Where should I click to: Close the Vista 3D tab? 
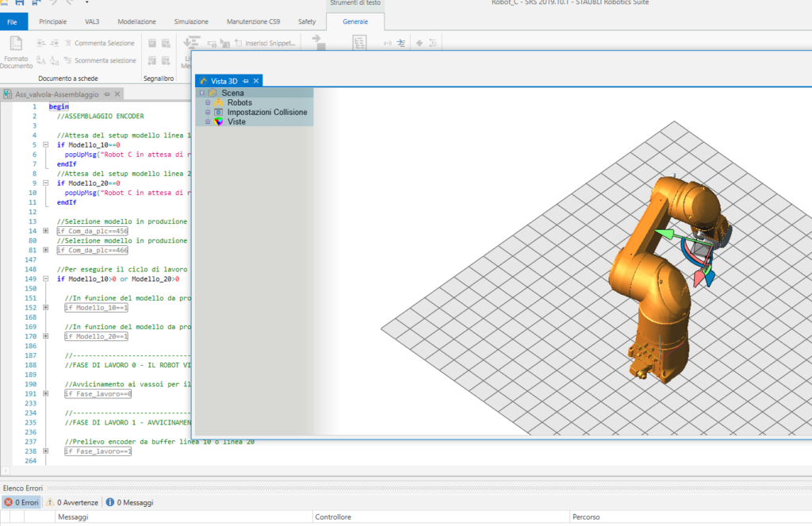256,81
